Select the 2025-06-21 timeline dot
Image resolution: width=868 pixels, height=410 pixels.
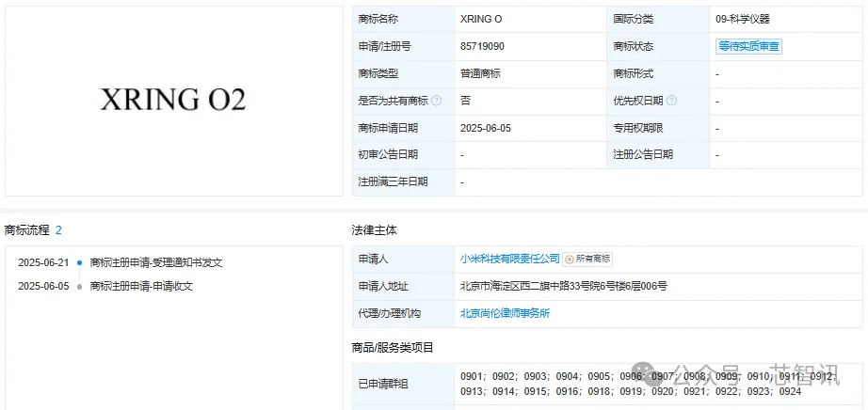click(80, 263)
